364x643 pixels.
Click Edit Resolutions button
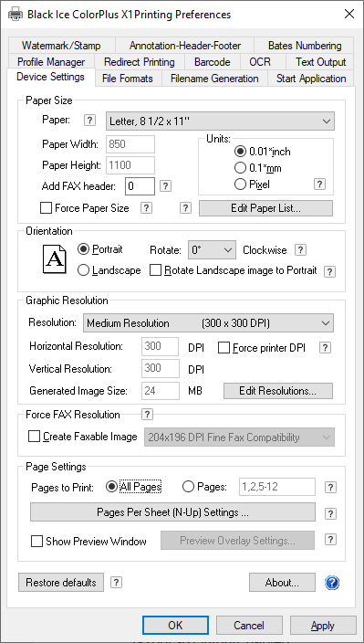pyautogui.click(x=277, y=391)
